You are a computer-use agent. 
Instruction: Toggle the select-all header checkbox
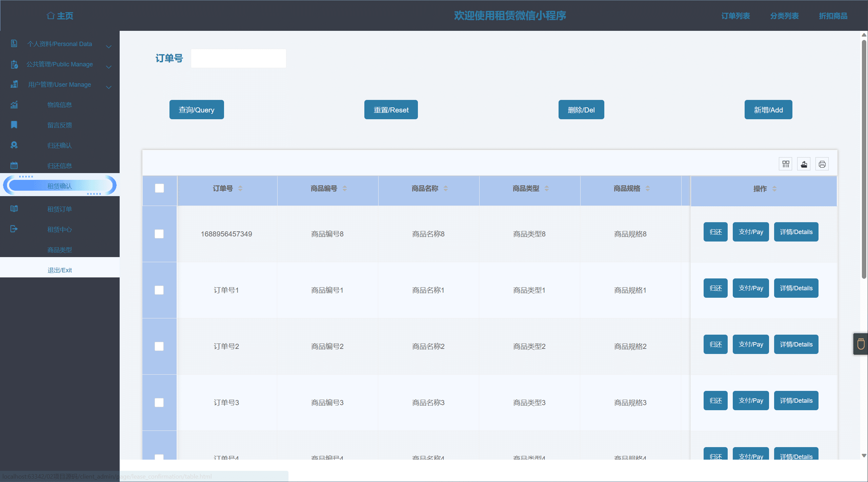pos(159,188)
